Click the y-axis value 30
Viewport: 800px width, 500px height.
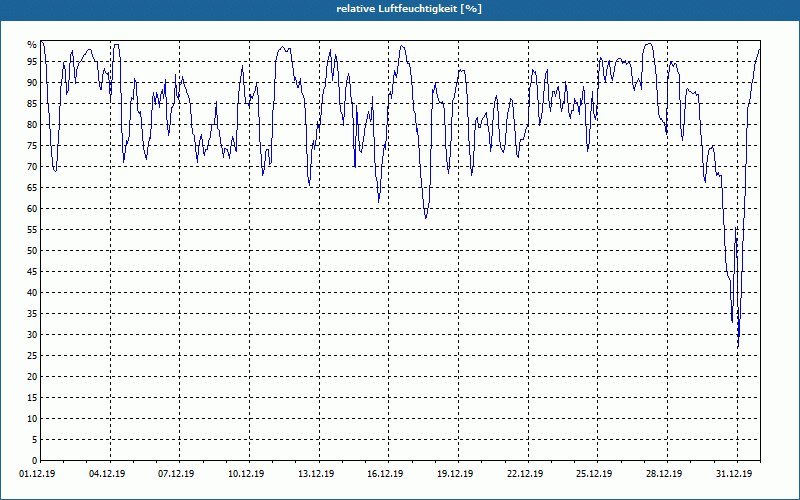[x=32, y=335]
